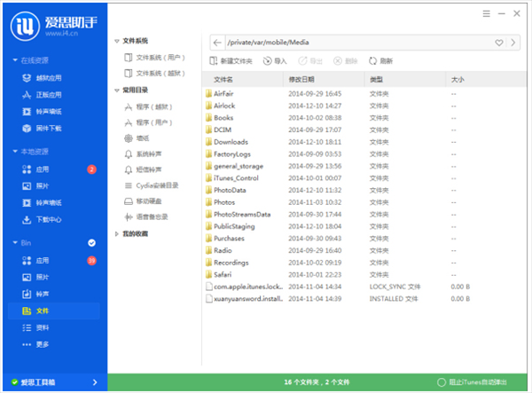Screen dimensions: 532x393
Task: Collapse the 在线资源 section
Action: [x=15, y=60]
